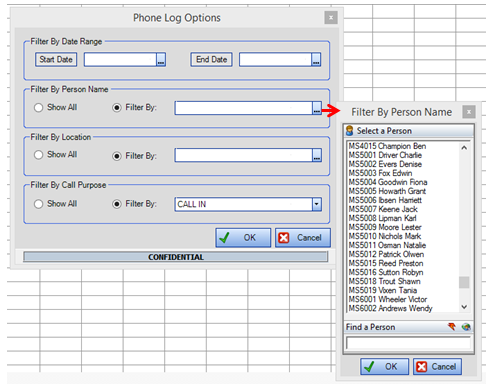Image resolution: width=496 pixels, height=387 pixels.
Task: Click the End Date button
Action: pyautogui.click(x=211, y=59)
